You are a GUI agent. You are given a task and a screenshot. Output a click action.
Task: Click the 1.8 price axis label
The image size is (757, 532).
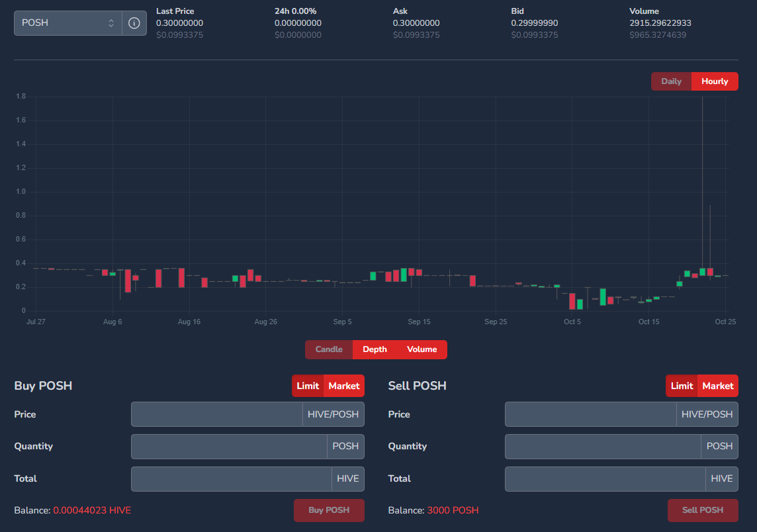[21, 96]
